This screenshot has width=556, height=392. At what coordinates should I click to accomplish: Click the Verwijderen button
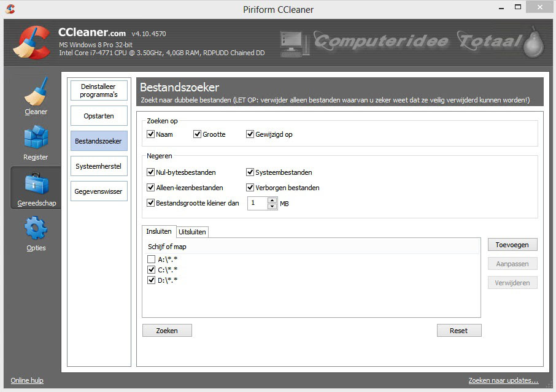click(x=512, y=283)
